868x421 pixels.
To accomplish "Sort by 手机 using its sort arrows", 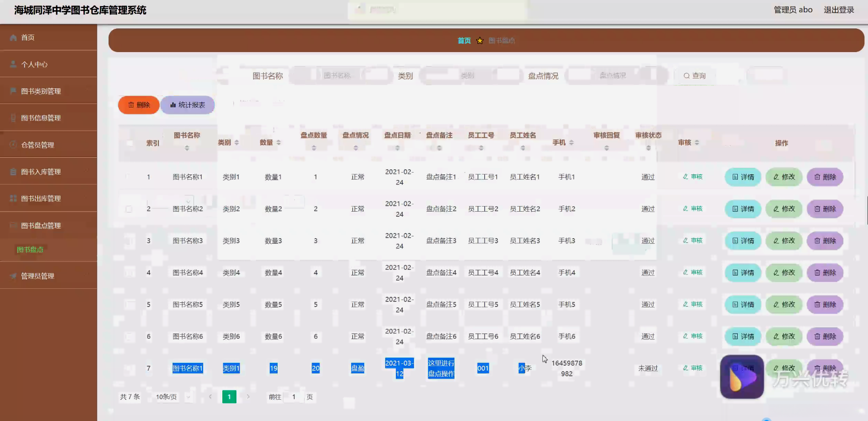I will pyautogui.click(x=572, y=142).
